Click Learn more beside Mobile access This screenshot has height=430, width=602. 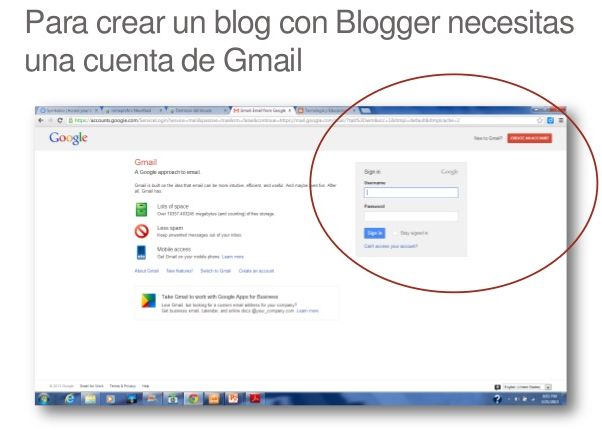point(233,256)
